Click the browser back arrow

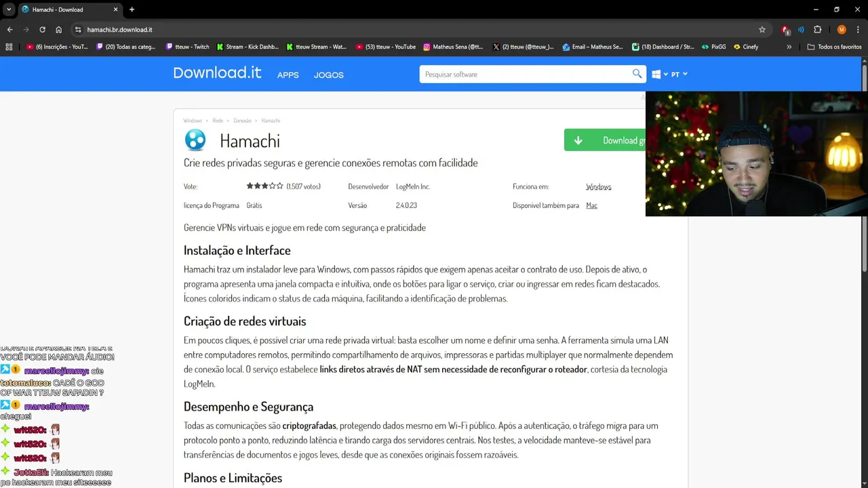point(9,30)
